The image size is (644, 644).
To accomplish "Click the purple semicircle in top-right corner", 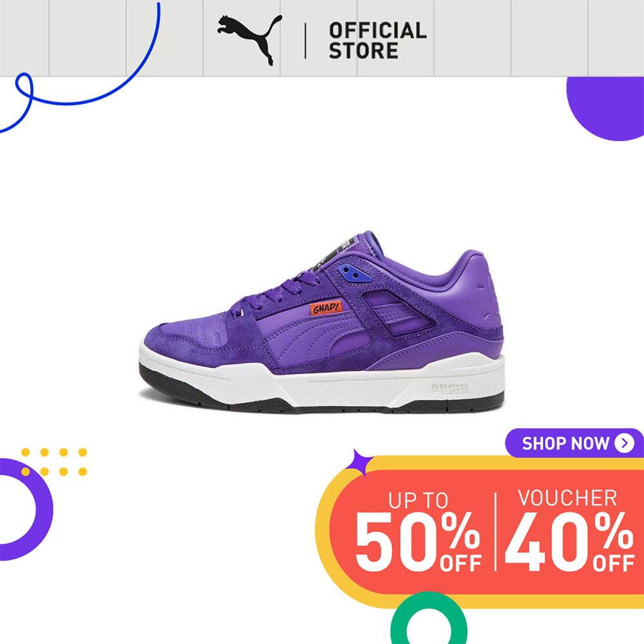I will [605, 108].
